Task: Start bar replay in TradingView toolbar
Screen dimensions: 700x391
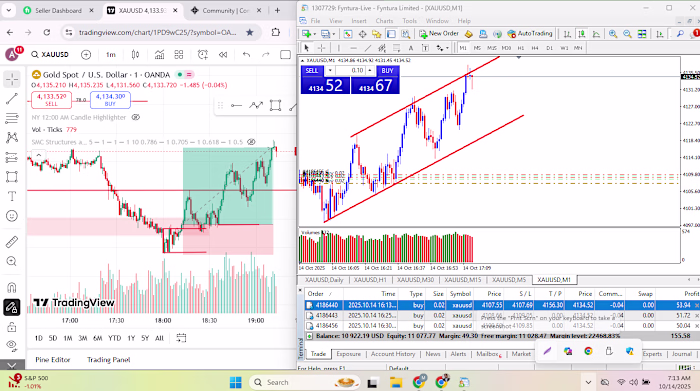Action: tap(223, 54)
